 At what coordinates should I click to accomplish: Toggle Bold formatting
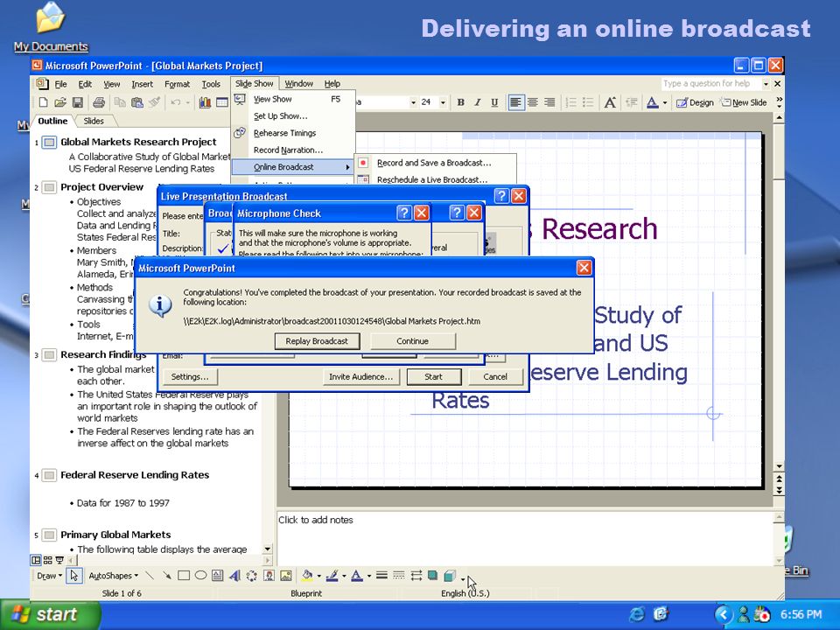461,102
